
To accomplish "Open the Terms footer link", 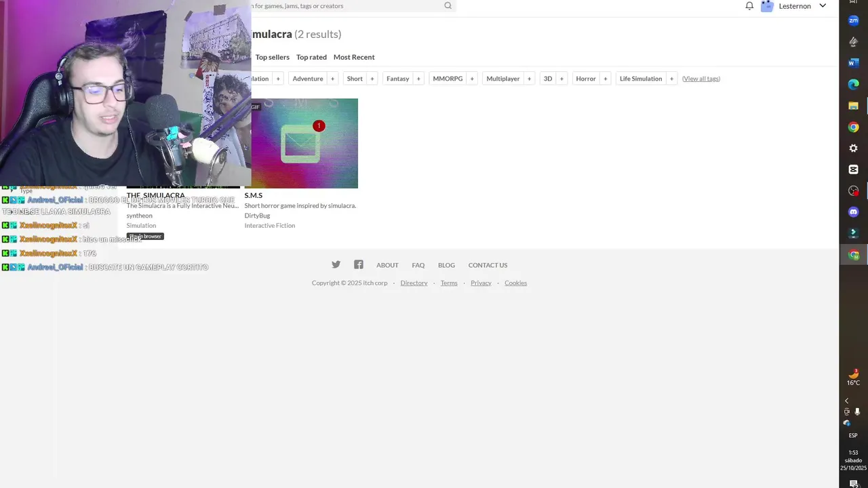I will pyautogui.click(x=449, y=283).
